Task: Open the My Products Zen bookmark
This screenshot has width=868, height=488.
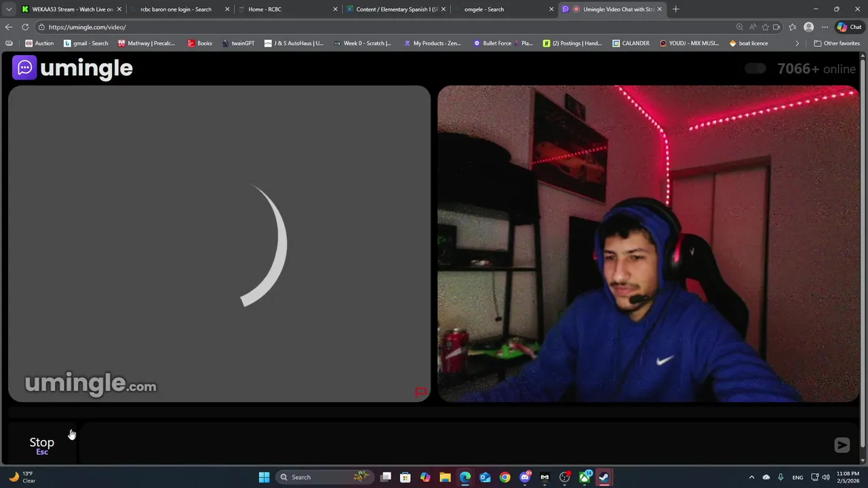Action: click(432, 43)
